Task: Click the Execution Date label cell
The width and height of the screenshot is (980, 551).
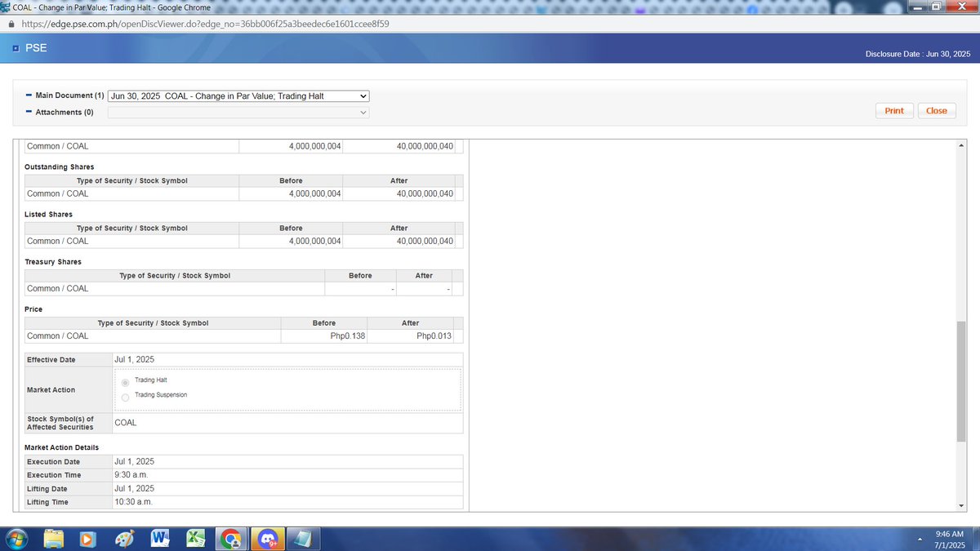Action: (x=69, y=462)
